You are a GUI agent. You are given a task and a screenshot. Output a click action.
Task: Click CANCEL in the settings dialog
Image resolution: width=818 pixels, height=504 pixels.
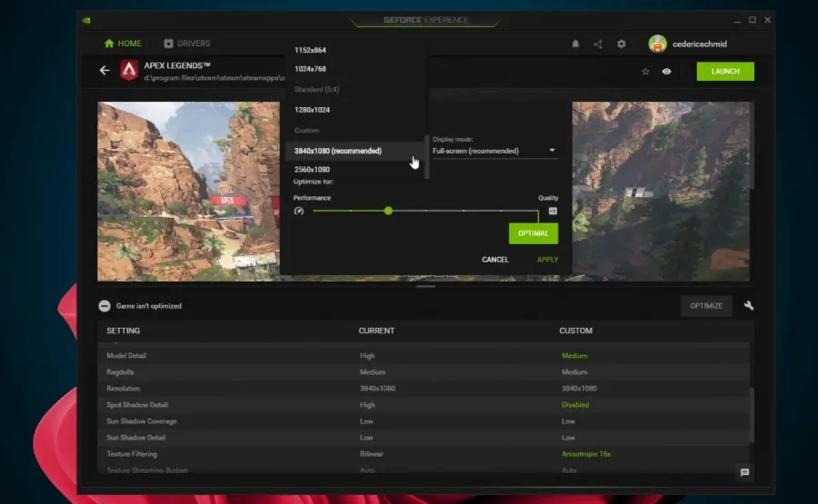[495, 260]
